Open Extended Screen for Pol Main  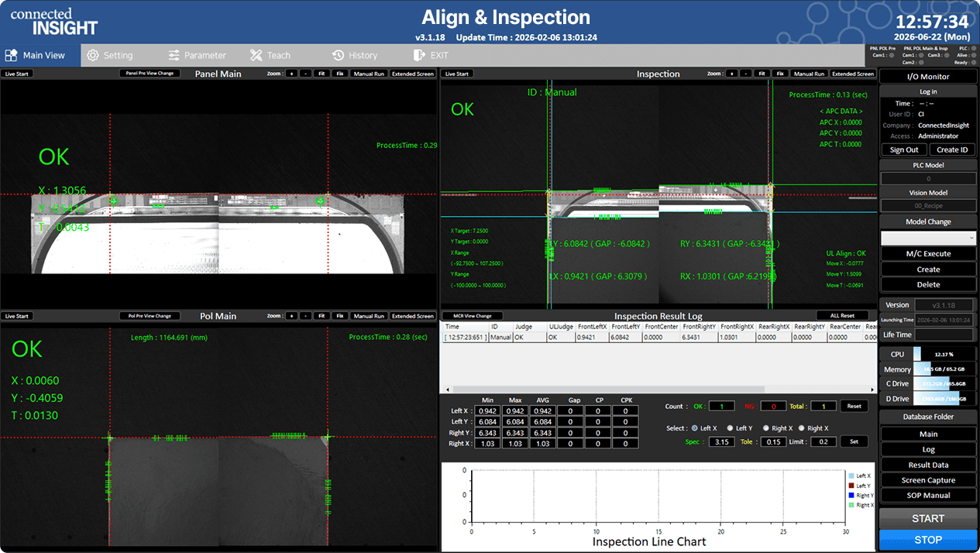[x=412, y=316]
